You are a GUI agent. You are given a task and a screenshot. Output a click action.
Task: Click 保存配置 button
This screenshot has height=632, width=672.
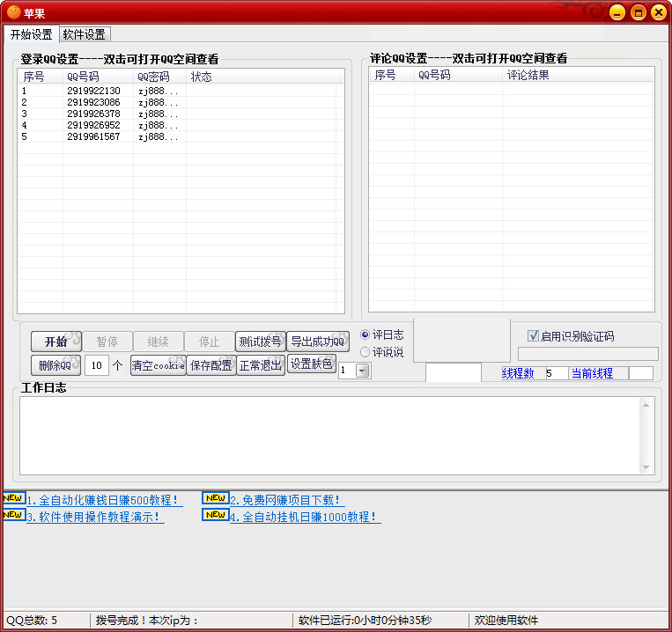click(210, 365)
